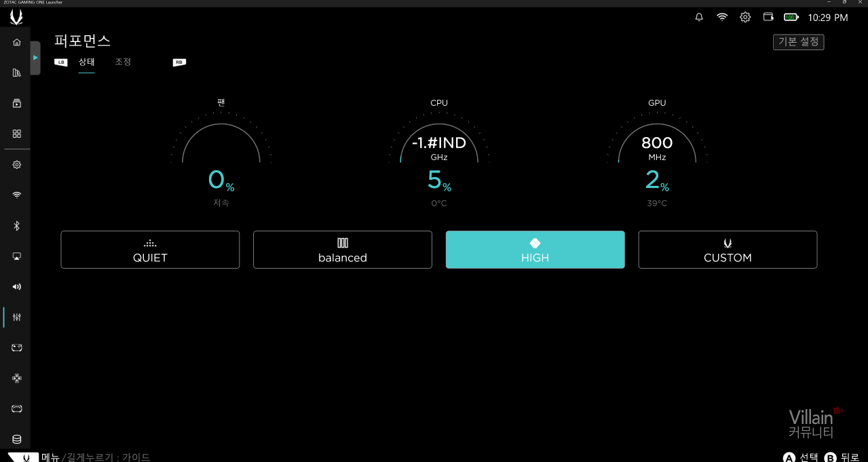Screen dimensions: 868x462
Task: Open the settings gear in sidebar
Action: (17, 164)
